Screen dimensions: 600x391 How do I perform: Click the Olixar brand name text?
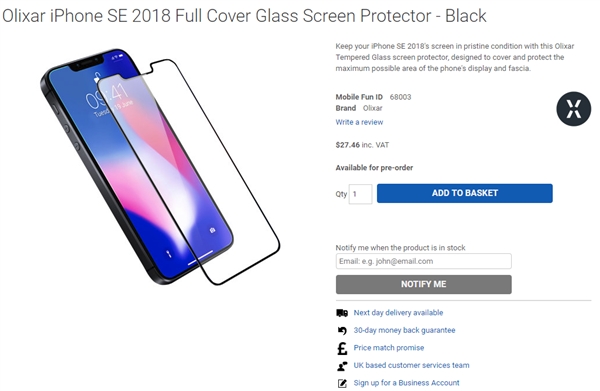tap(372, 108)
